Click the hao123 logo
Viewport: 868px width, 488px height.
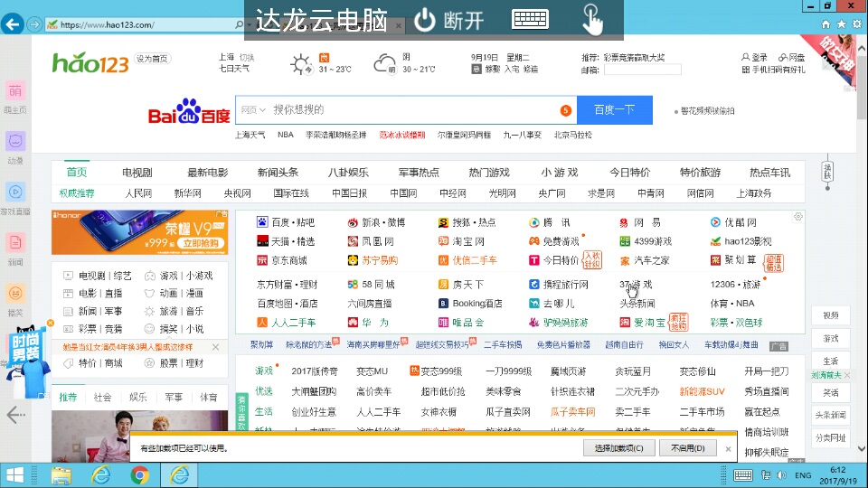pyautogui.click(x=90, y=62)
